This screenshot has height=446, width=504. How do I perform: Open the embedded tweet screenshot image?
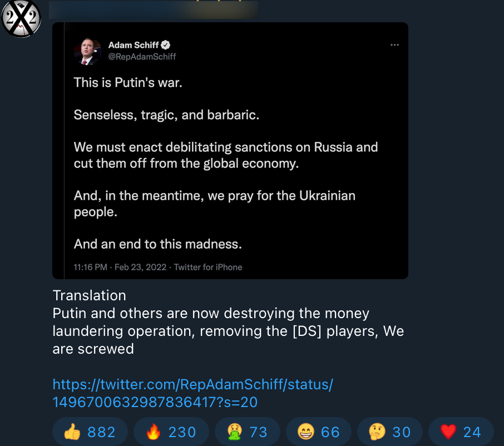click(x=230, y=150)
